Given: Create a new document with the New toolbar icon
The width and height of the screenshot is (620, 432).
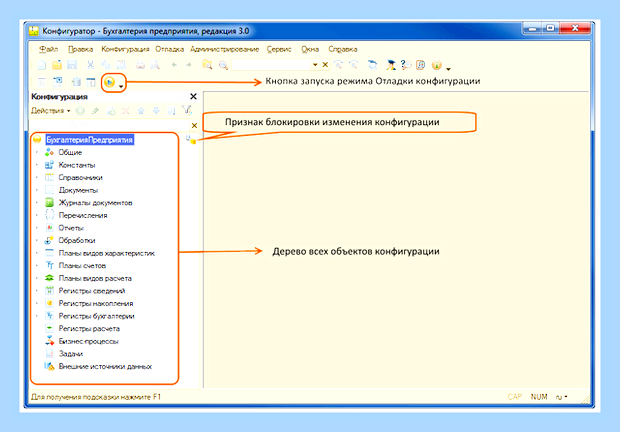Looking at the screenshot, I should [x=42, y=65].
